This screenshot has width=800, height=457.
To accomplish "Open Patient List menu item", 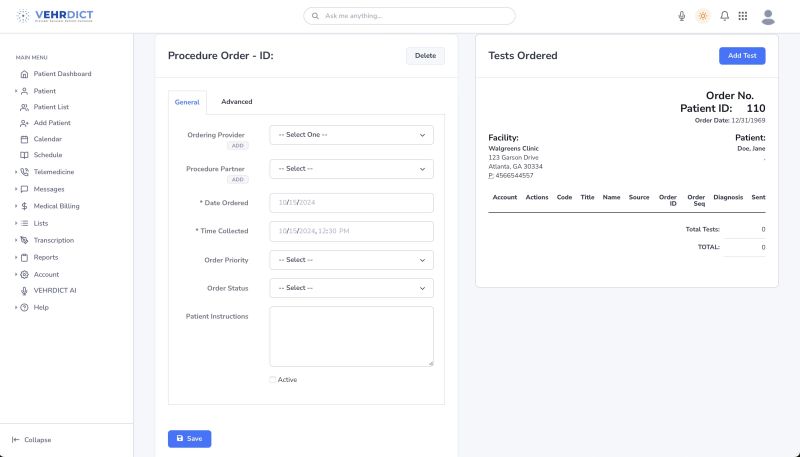I will pos(51,107).
